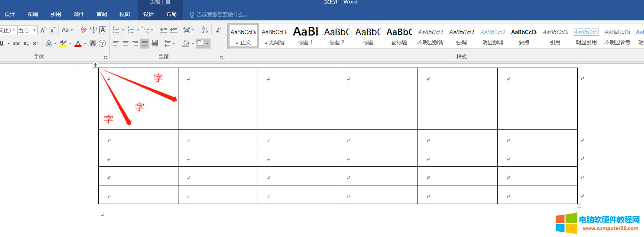Click the red font color button
The height and width of the screenshot is (237, 644).
[78, 43]
